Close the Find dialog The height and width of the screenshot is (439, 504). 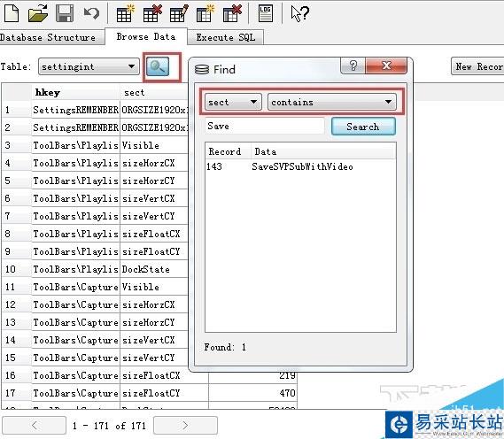click(386, 65)
